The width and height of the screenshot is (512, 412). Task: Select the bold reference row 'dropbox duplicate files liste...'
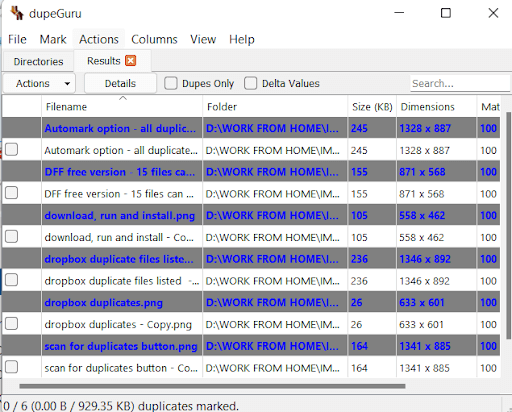251,259
